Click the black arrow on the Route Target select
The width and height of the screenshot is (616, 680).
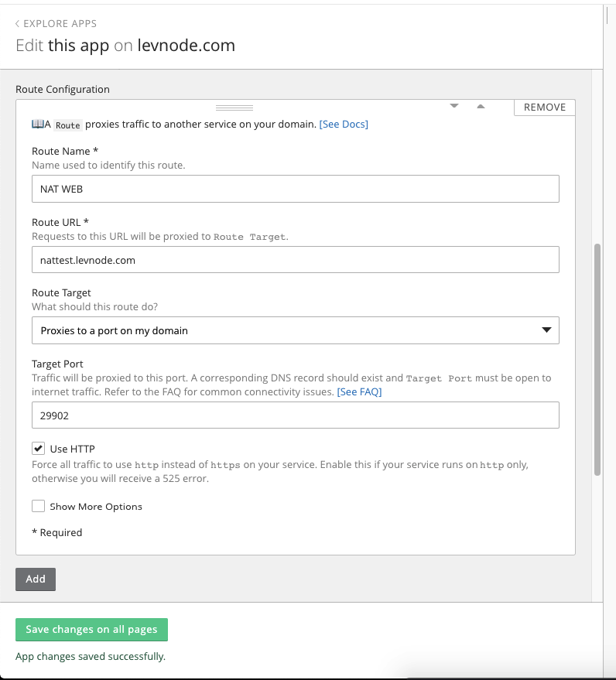546,330
